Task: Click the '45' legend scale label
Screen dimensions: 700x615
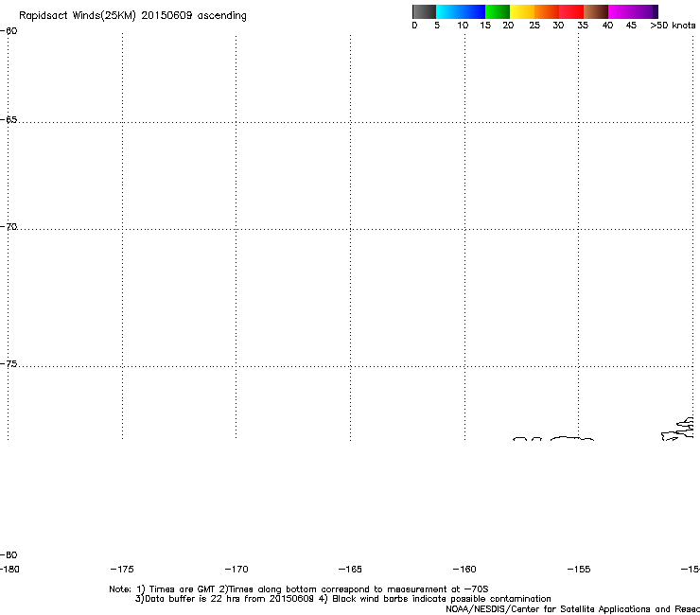Action: point(631,26)
